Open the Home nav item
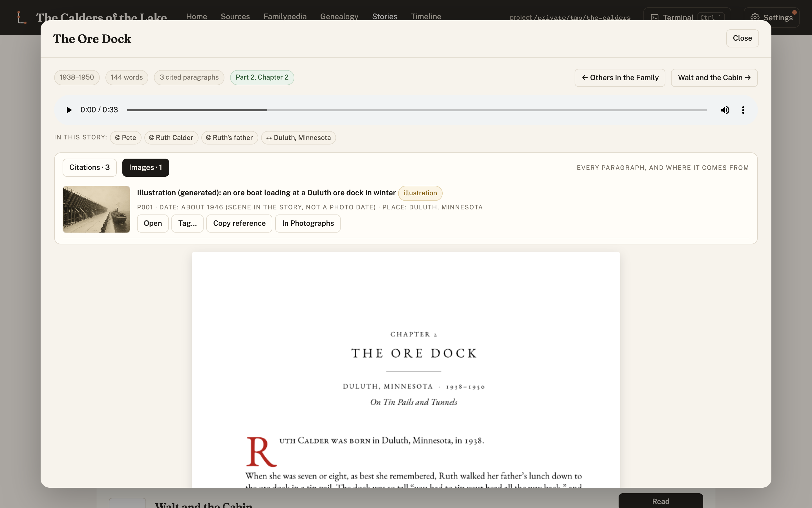This screenshot has width=812, height=508. [x=197, y=16]
